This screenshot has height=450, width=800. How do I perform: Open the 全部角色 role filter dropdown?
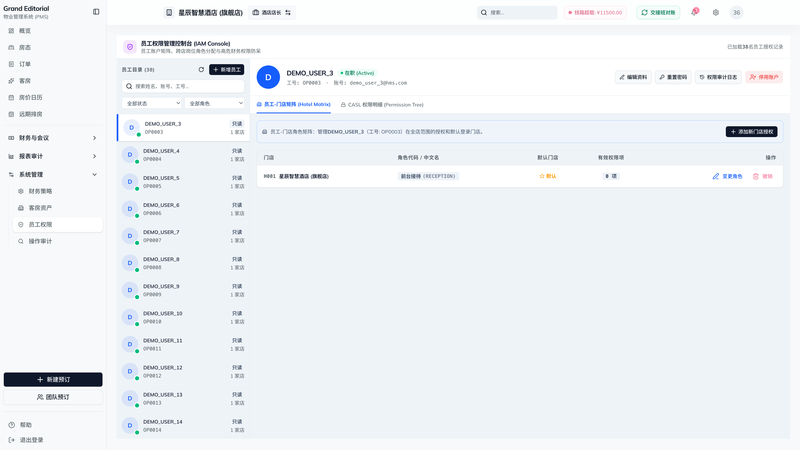coord(215,103)
